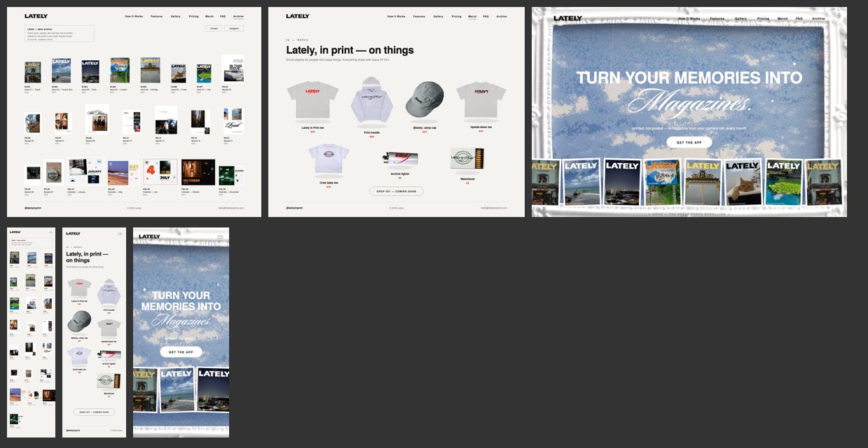Image resolution: width=868 pixels, height=448 pixels.
Task: Select the hoodie image in mobile merch frame
Action: [108, 293]
